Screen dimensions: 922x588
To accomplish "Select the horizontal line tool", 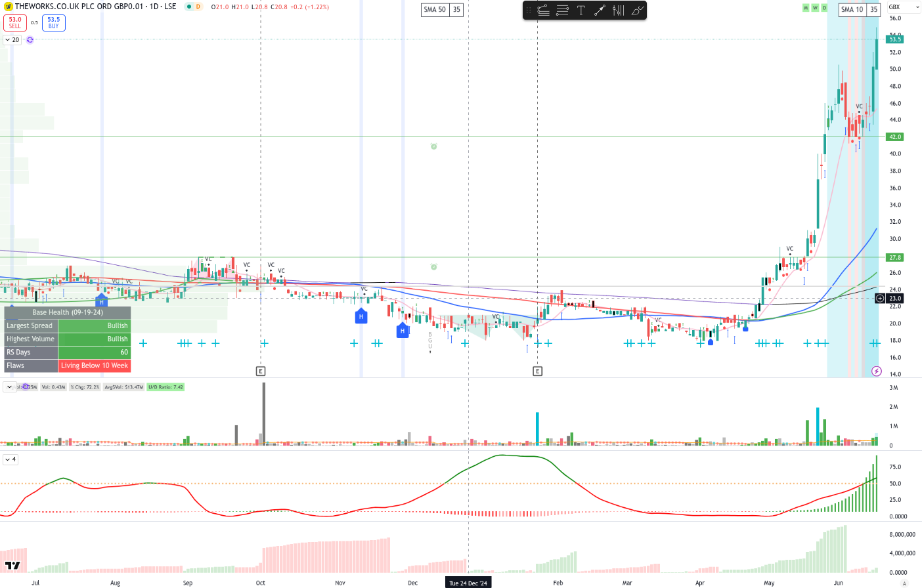I will (562, 10).
